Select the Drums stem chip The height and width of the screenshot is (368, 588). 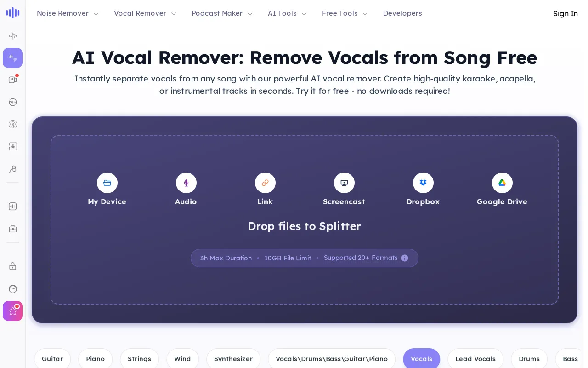529,359
